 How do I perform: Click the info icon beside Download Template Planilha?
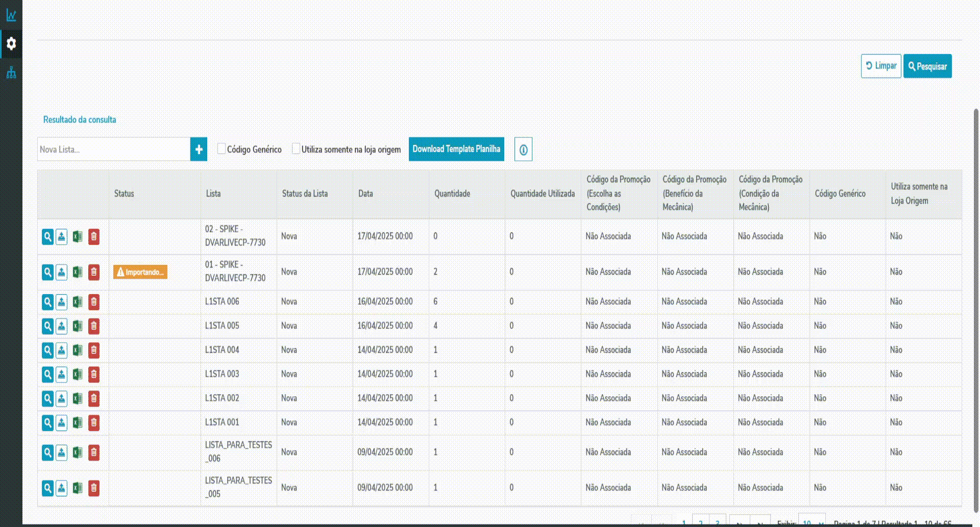click(523, 150)
